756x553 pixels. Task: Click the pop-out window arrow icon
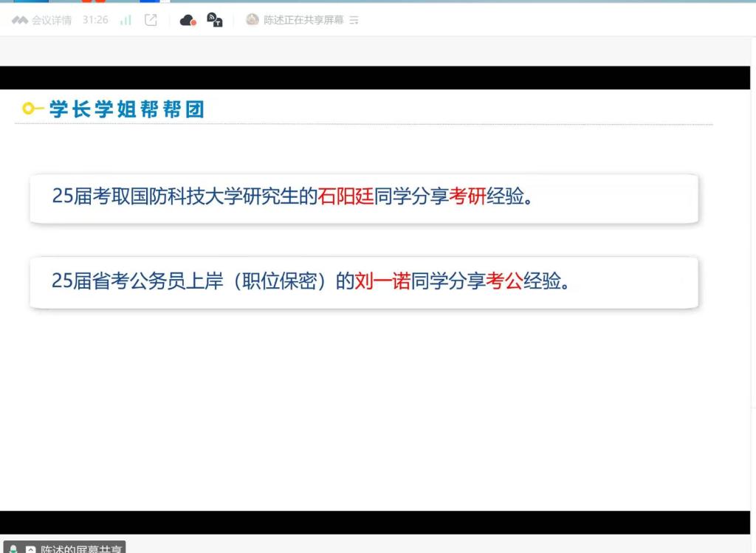click(151, 20)
